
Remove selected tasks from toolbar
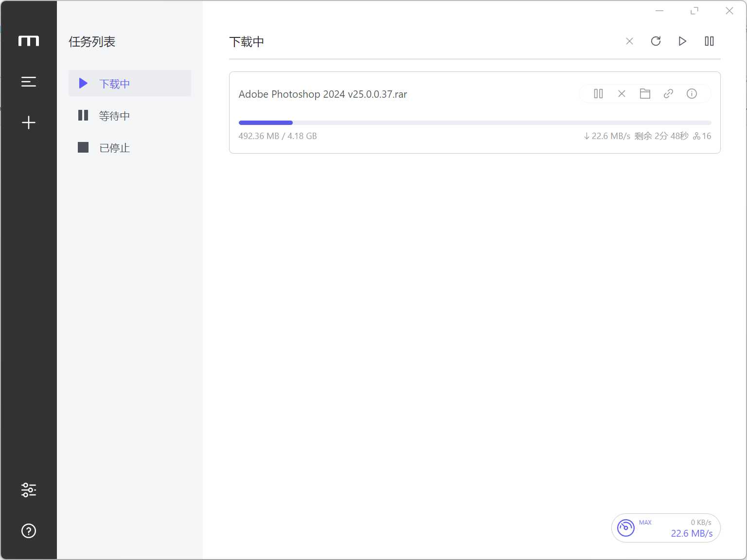[x=629, y=41]
